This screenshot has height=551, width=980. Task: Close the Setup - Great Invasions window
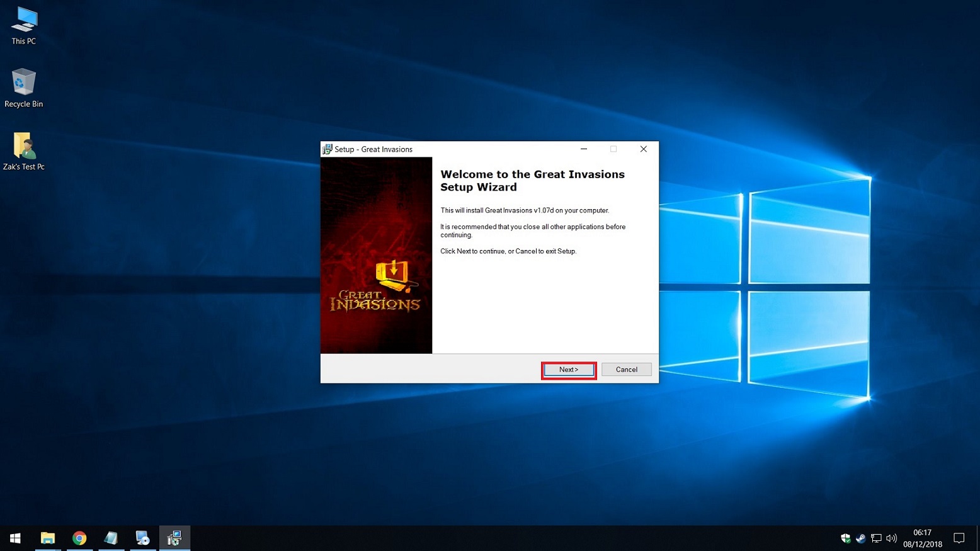click(643, 149)
